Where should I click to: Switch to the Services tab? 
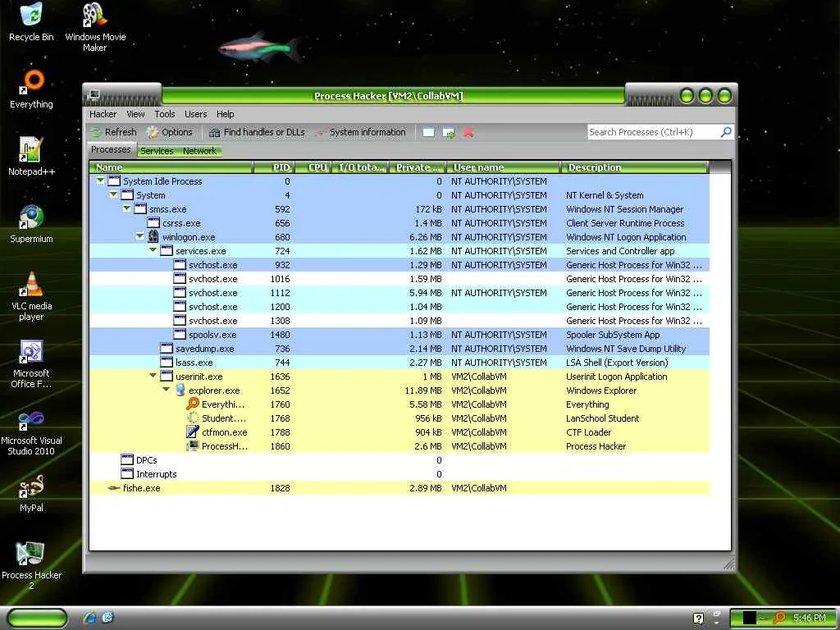coord(157,151)
